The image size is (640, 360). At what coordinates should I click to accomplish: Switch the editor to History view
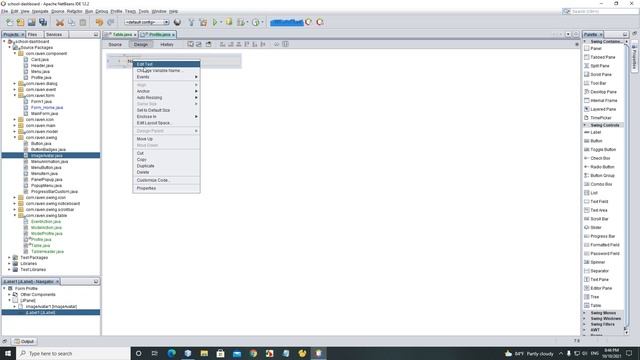[x=167, y=44]
